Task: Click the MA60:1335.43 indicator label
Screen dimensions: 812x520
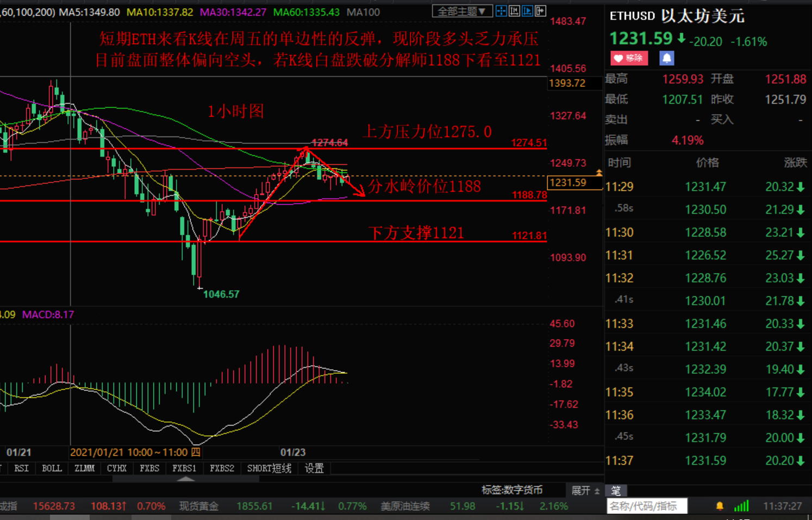Action: (x=307, y=12)
